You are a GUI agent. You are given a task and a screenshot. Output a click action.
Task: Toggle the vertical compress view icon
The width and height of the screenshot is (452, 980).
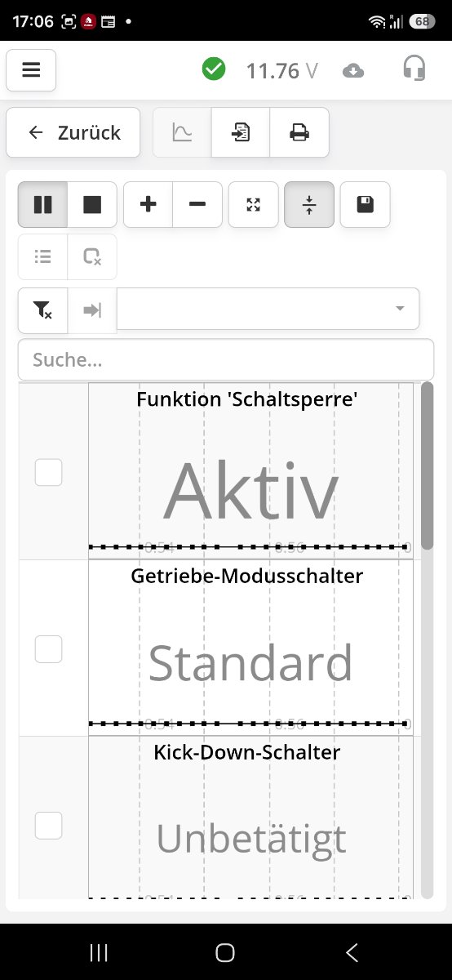pyautogui.click(x=309, y=204)
